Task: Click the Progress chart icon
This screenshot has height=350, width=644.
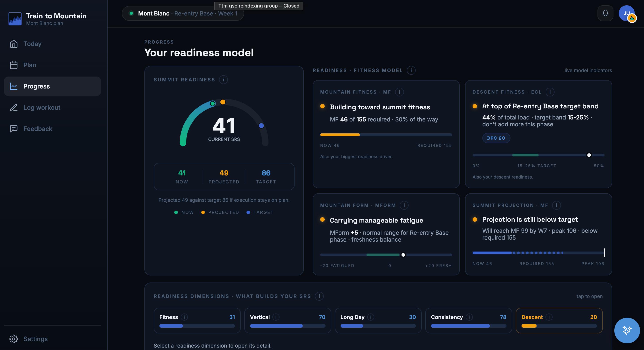Action: click(14, 86)
